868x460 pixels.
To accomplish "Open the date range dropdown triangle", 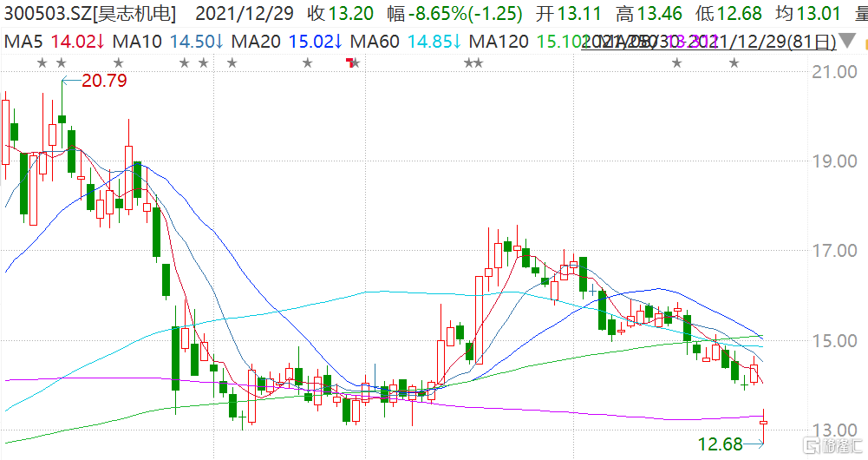I will point(847,41).
